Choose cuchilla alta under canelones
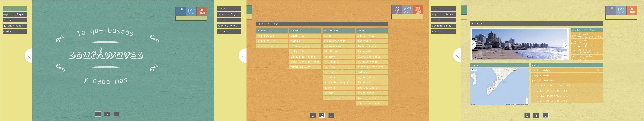Viewport: 644px width, 121px height. click(305, 67)
